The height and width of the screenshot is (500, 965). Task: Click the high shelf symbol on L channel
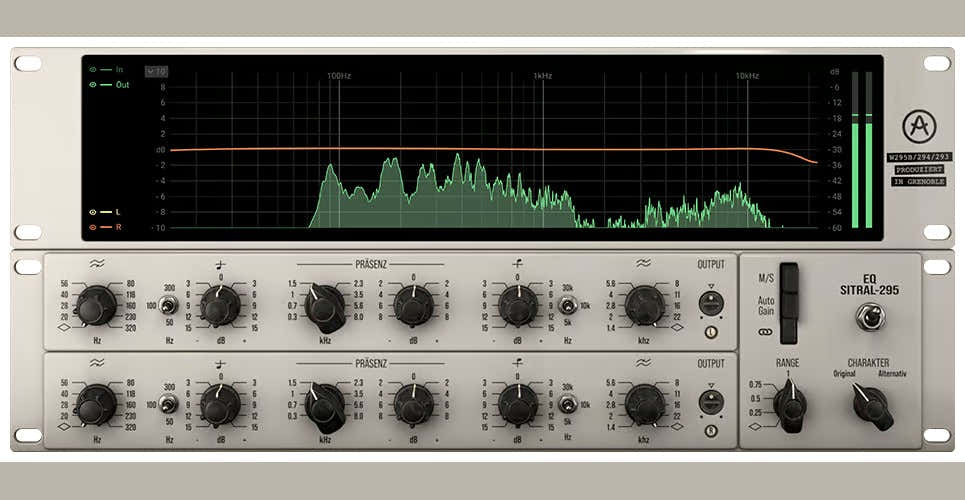(518, 265)
